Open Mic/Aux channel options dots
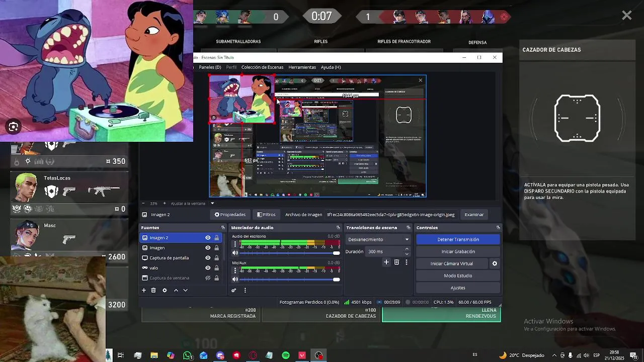This screenshot has height=362, width=644. pos(235,270)
